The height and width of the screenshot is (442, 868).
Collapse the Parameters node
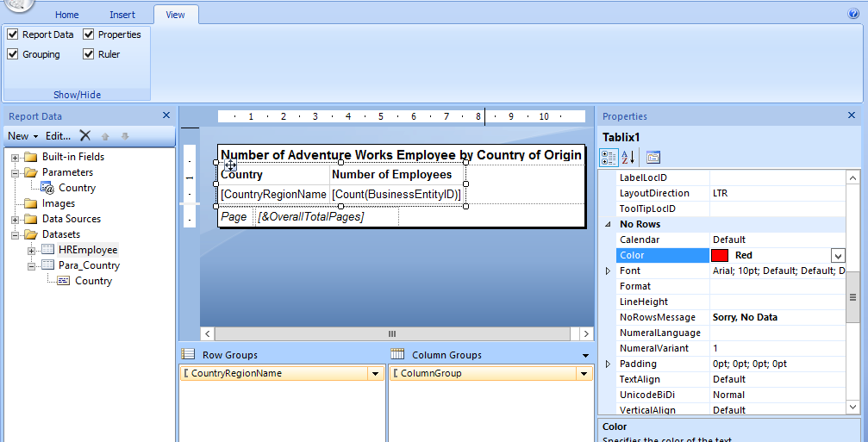[x=15, y=173]
